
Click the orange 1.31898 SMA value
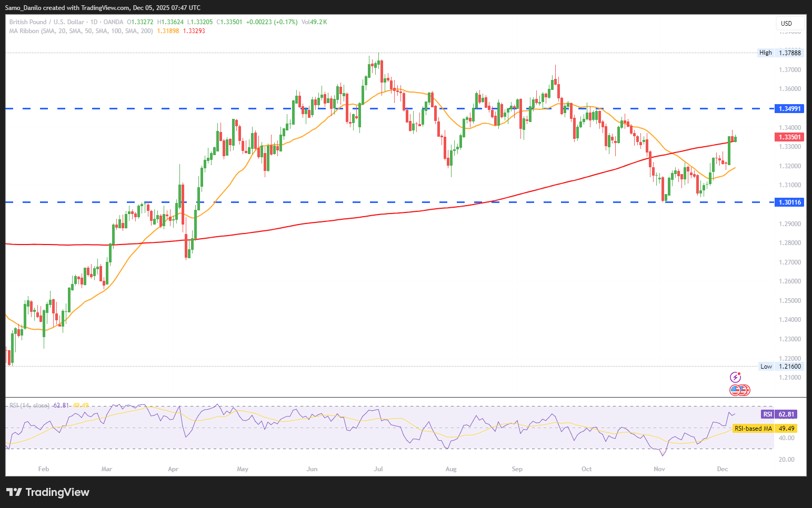point(168,31)
